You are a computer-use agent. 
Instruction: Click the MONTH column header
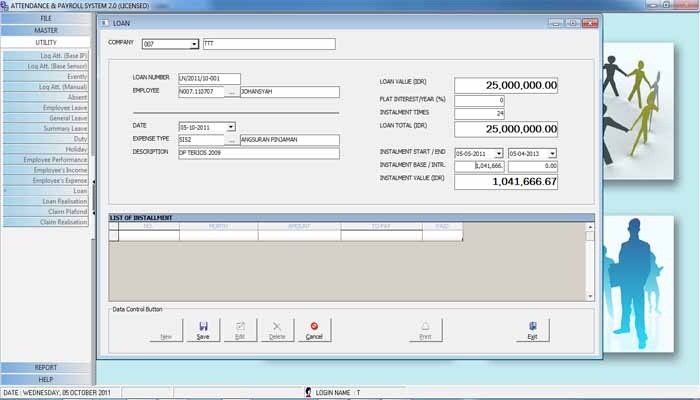tap(219, 226)
